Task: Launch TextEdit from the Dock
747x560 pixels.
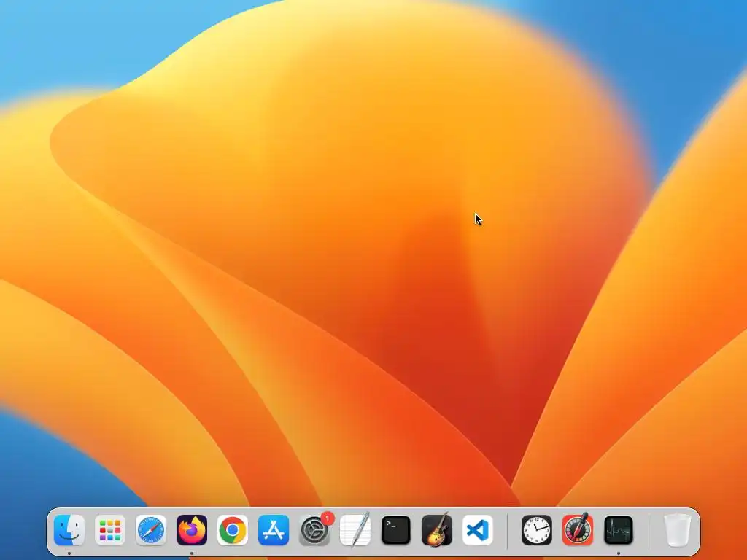Action: (x=355, y=530)
